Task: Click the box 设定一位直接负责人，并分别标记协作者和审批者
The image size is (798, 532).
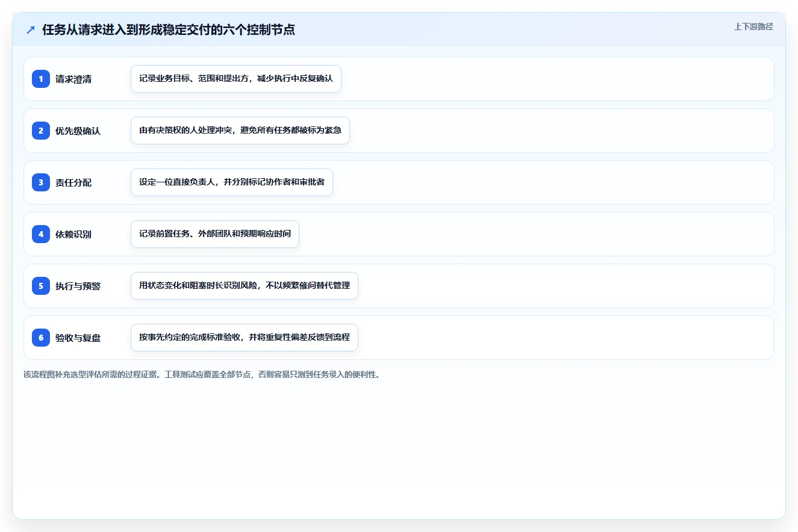Action: coord(232,182)
